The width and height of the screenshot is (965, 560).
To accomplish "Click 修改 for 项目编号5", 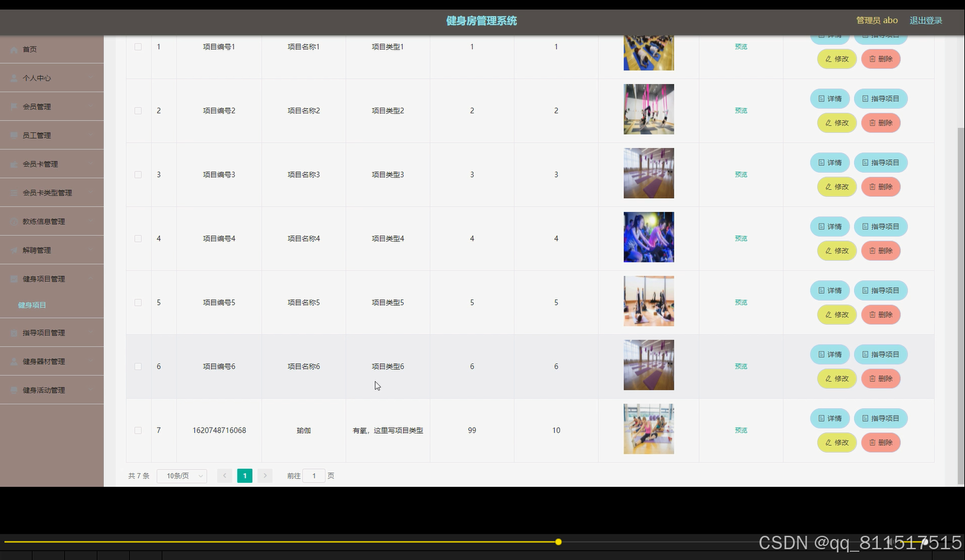I will coord(837,315).
